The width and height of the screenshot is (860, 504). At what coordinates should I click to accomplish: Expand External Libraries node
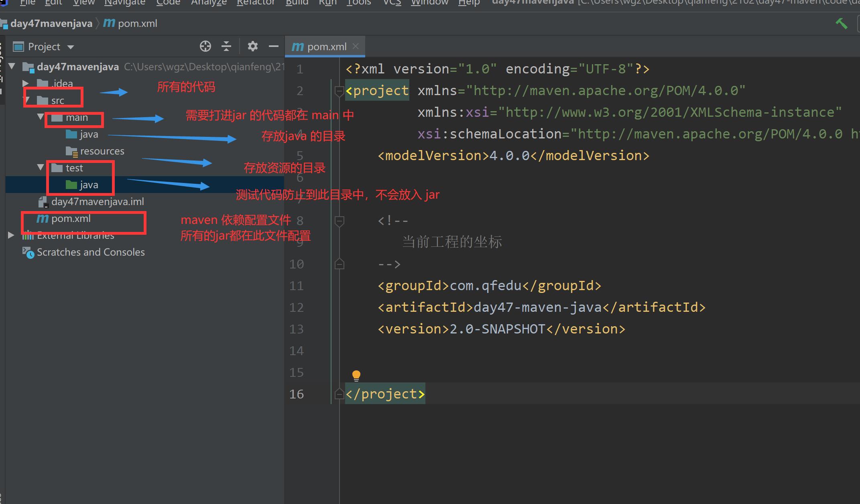[11, 235]
